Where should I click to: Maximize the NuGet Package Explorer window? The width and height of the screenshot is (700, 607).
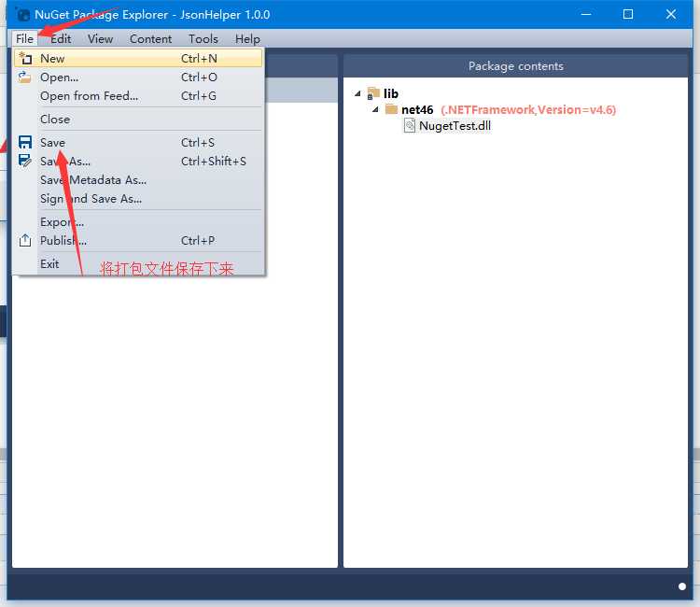[x=628, y=14]
